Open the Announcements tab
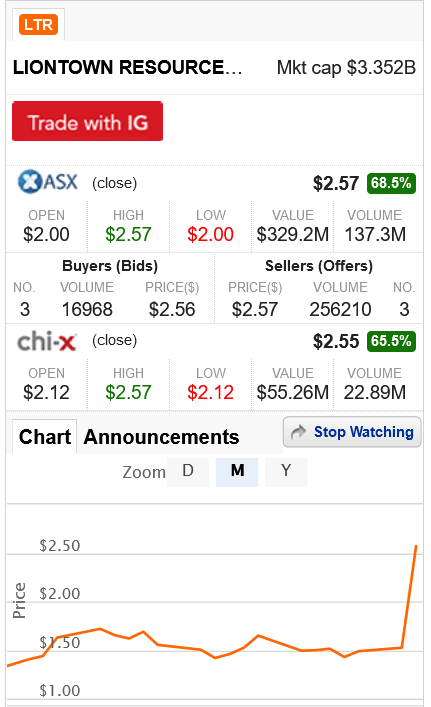This screenshot has height=707, width=431. [x=161, y=437]
